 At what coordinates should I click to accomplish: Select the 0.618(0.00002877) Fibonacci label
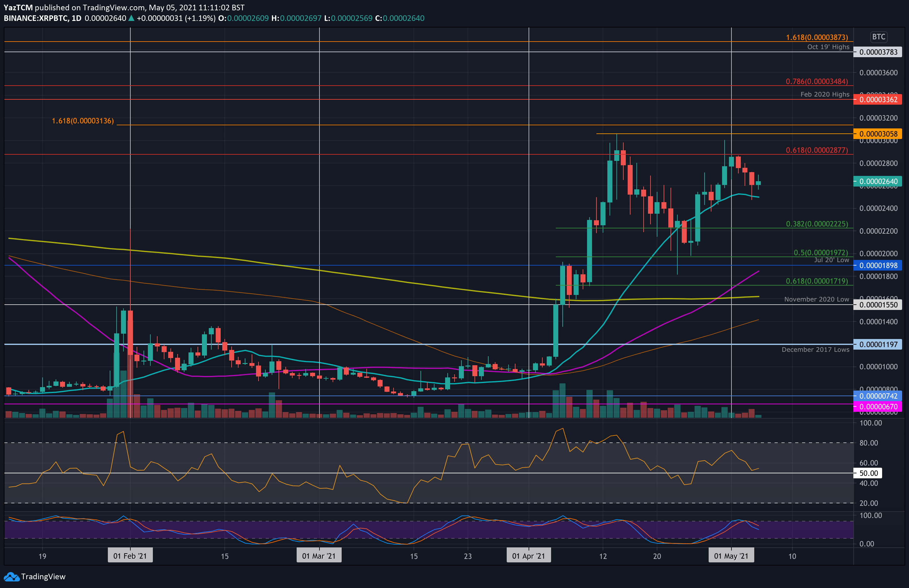pyautogui.click(x=816, y=150)
